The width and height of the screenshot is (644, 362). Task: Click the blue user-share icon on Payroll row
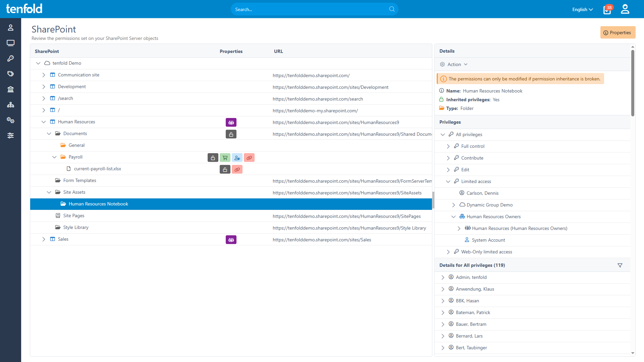237,158
